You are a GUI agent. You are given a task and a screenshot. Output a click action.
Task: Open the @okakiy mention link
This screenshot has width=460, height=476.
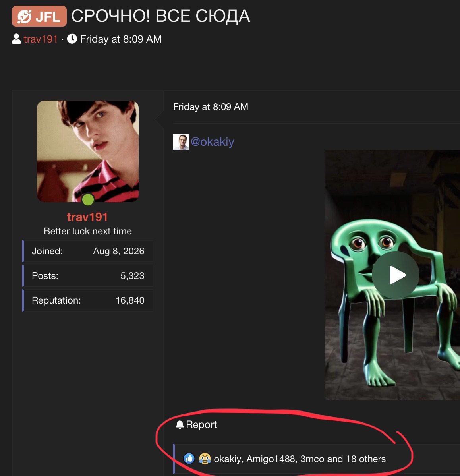[213, 142]
